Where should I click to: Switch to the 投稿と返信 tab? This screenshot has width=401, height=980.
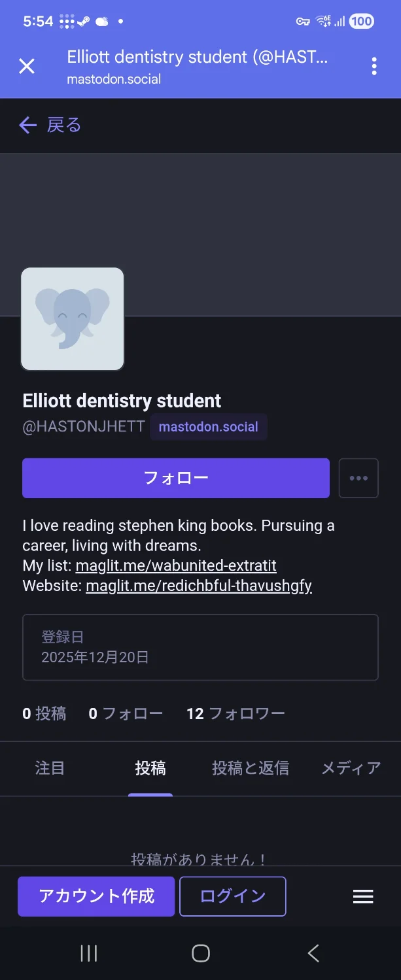pos(251,768)
